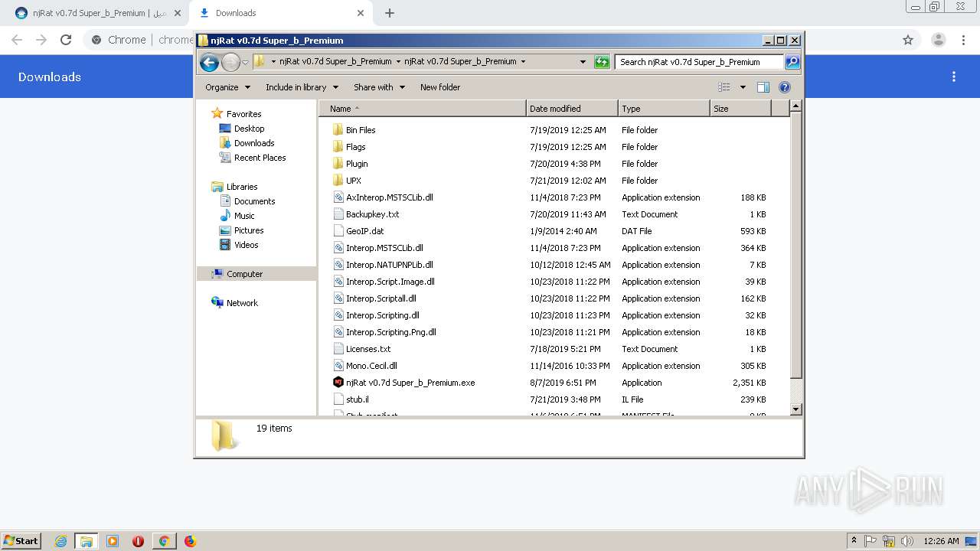Open Firefox from taskbar

(190, 541)
